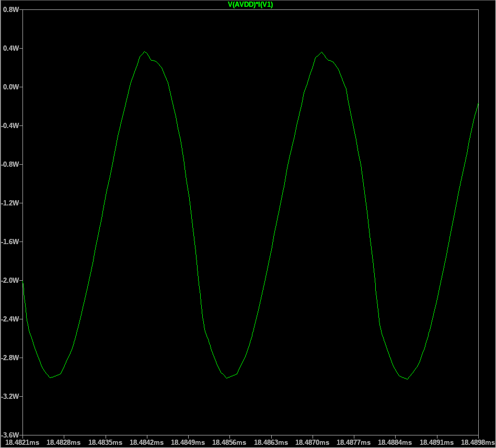Click the -1.6W vertical axis label
Screen dimensions: 496x448
pos(10,242)
